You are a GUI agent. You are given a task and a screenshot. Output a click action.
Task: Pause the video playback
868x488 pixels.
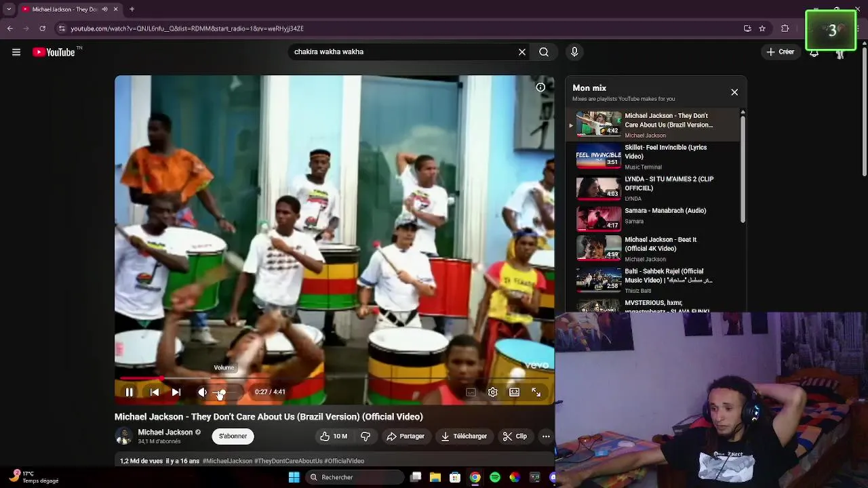click(129, 392)
